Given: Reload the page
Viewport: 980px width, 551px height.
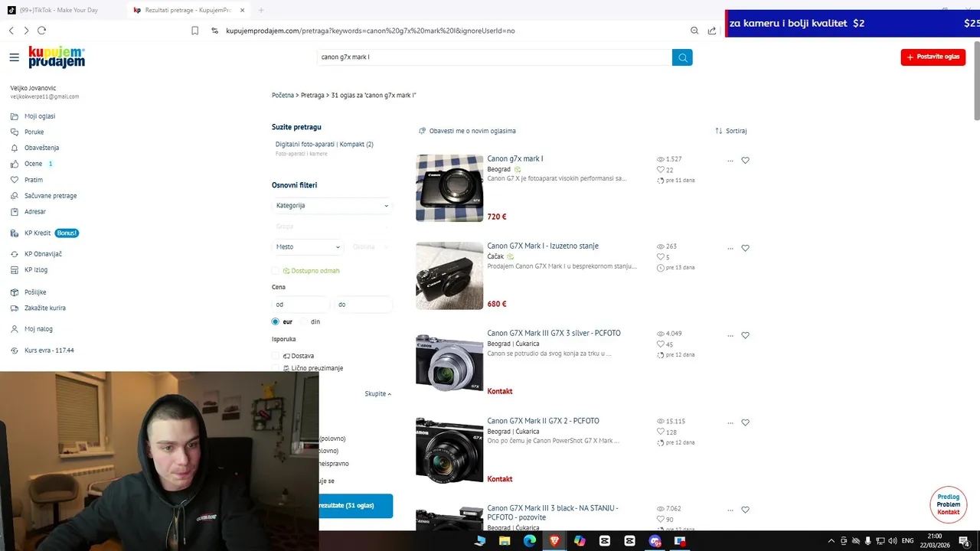Looking at the screenshot, I should (41, 31).
